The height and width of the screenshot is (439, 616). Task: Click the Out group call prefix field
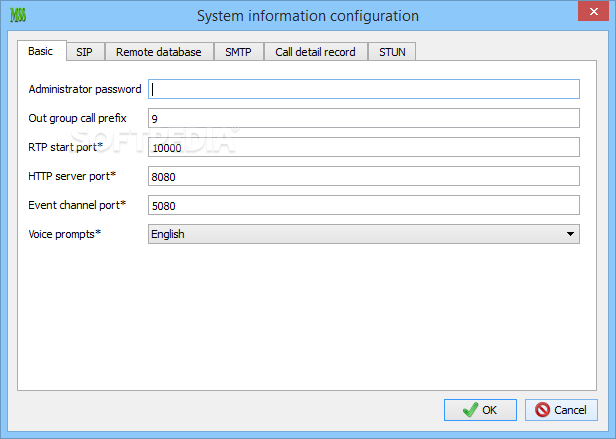point(363,118)
